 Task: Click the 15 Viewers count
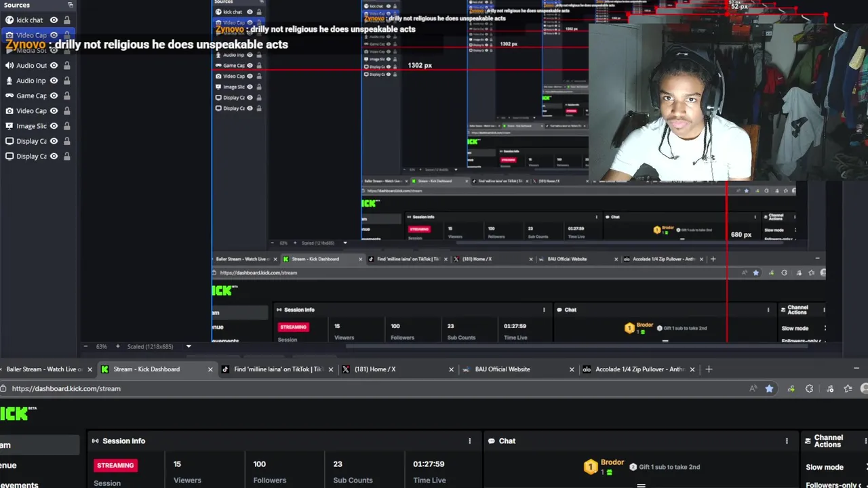click(x=177, y=464)
